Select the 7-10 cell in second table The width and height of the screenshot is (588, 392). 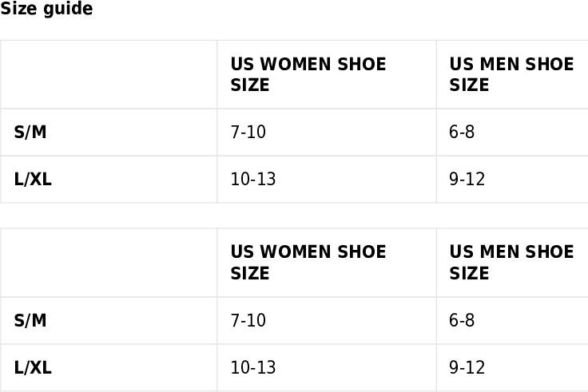click(x=327, y=320)
